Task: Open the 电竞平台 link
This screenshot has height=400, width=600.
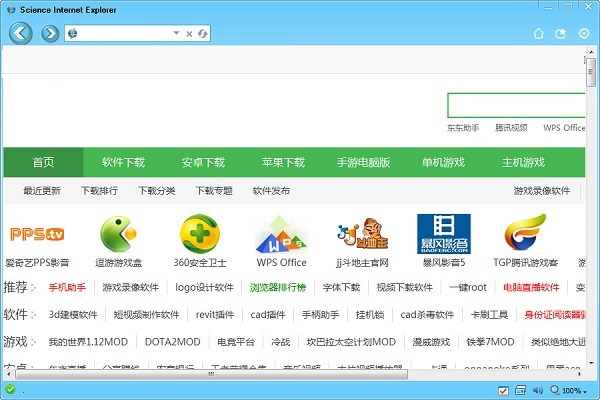Action: 236,342
